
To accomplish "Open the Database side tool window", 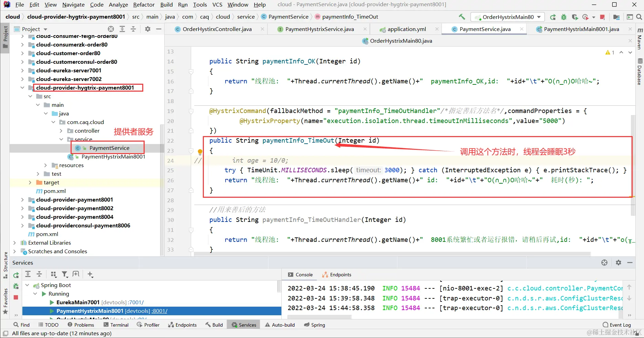I will [x=640, y=72].
